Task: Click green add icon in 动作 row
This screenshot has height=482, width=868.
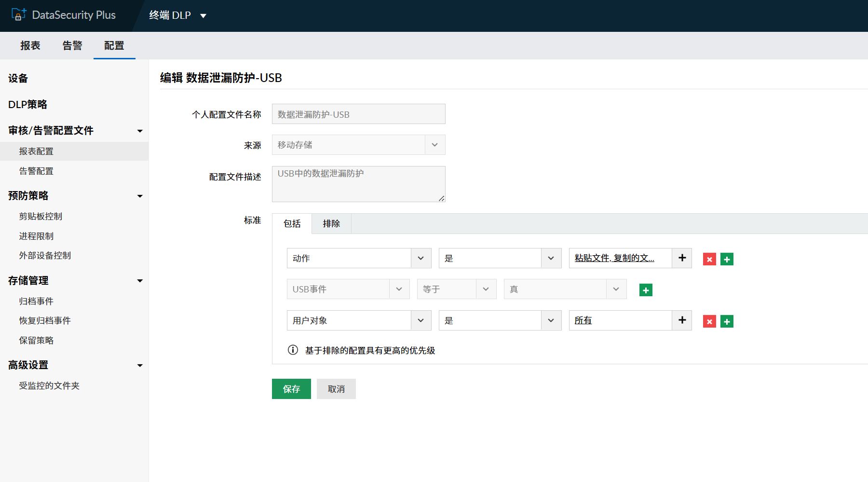Action: (x=727, y=259)
